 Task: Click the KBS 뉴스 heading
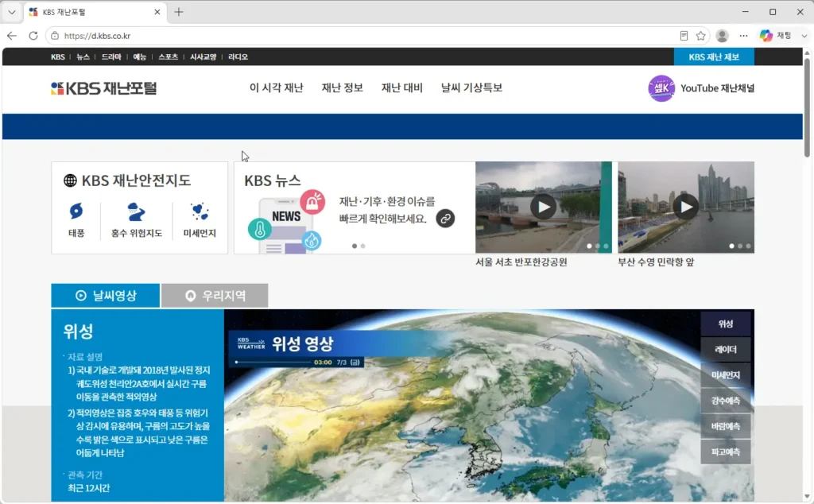(273, 180)
